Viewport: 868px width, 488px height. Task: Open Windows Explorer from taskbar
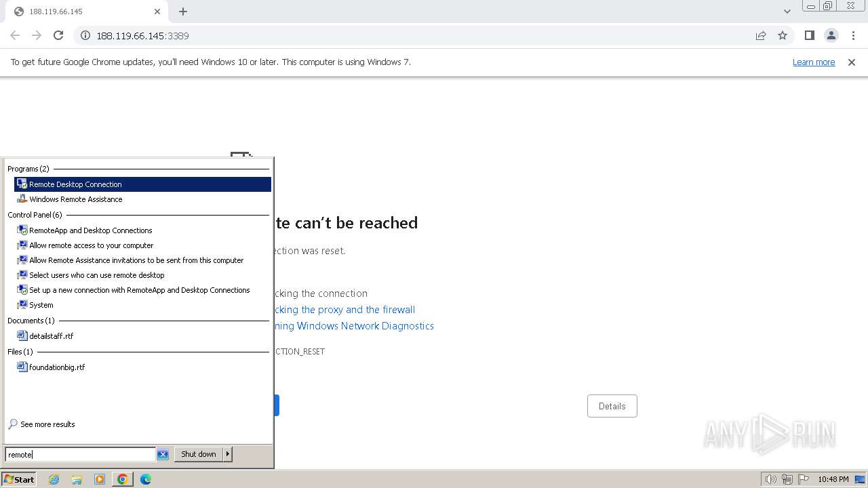77,479
